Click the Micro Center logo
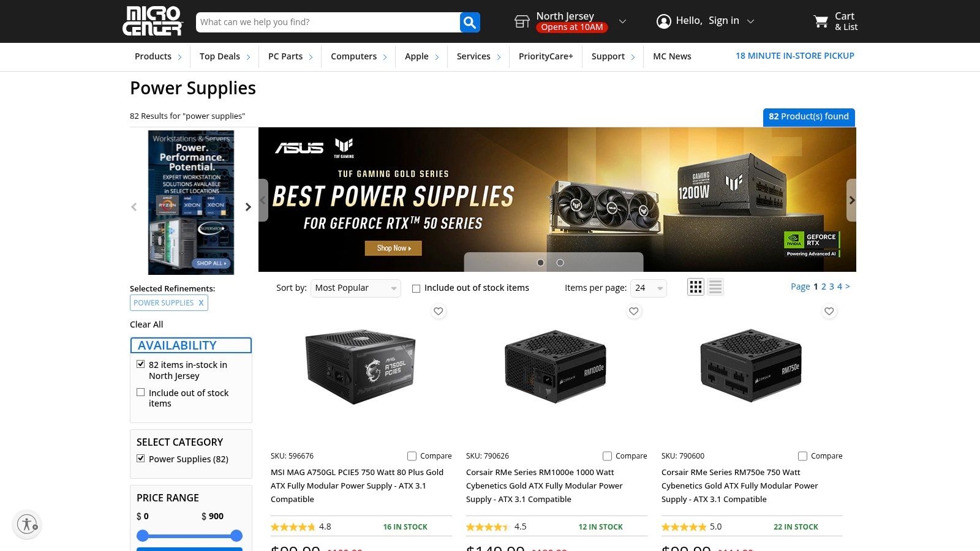Screen dimensions: 980x551 click(x=153, y=21)
